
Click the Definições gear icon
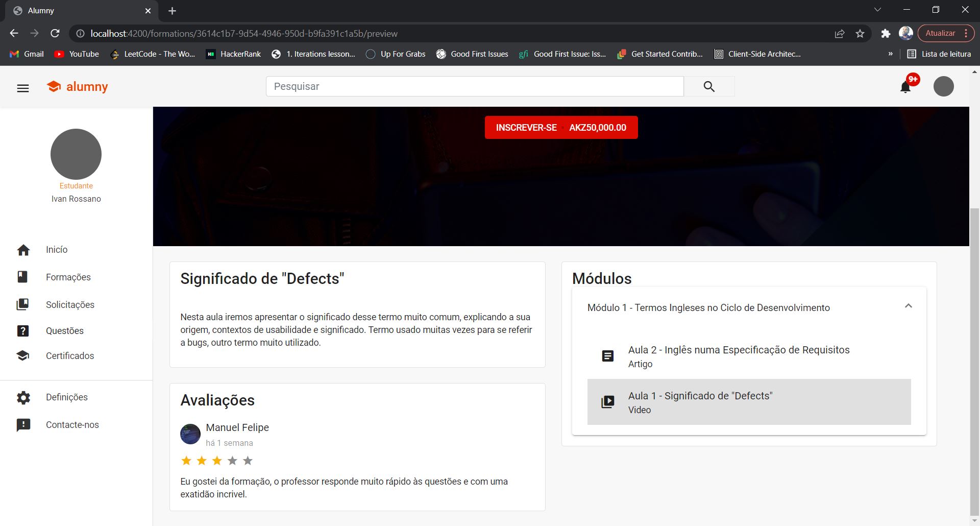pyautogui.click(x=23, y=397)
